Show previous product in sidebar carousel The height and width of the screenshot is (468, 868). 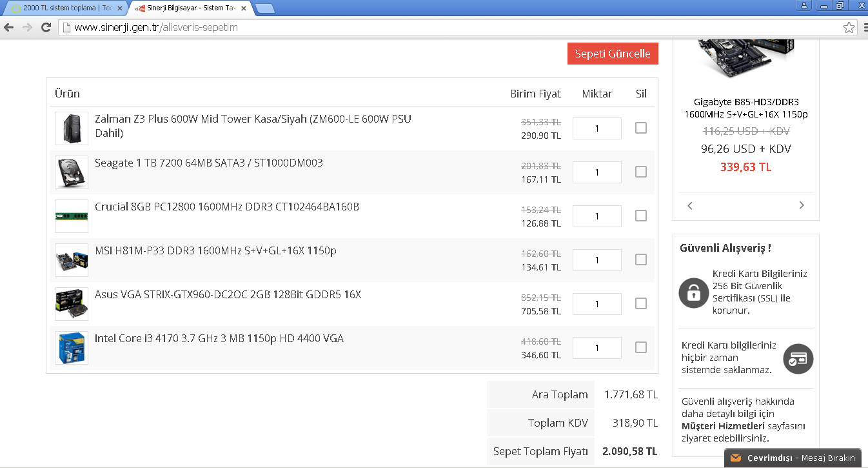[689, 205]
